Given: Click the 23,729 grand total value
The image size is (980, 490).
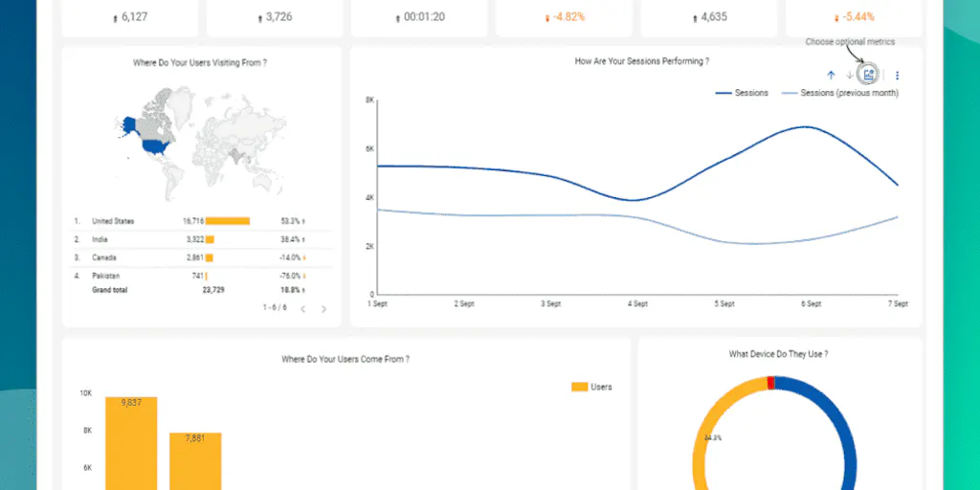Looking at the screenshot, I should (x=213, y=290).
